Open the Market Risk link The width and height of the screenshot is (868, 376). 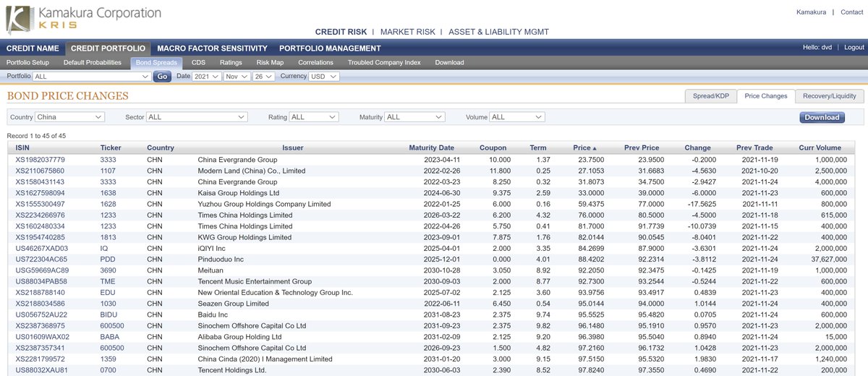coord(408,32)
